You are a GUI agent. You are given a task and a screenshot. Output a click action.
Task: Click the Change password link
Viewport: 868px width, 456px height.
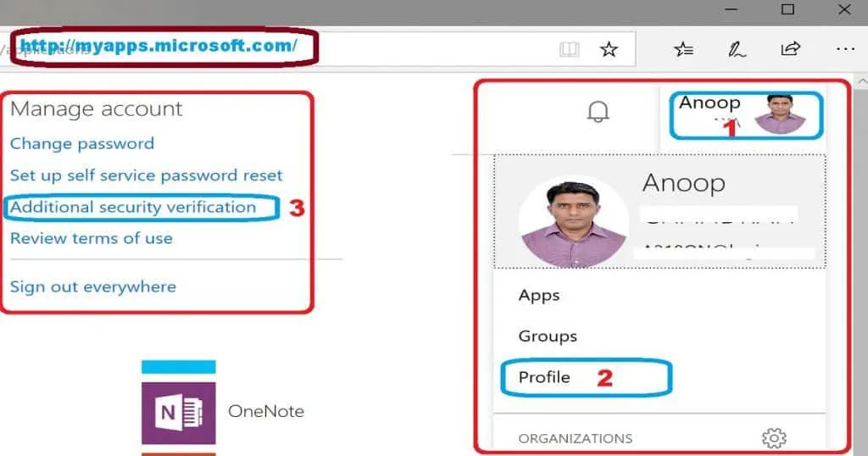point(82,144)
